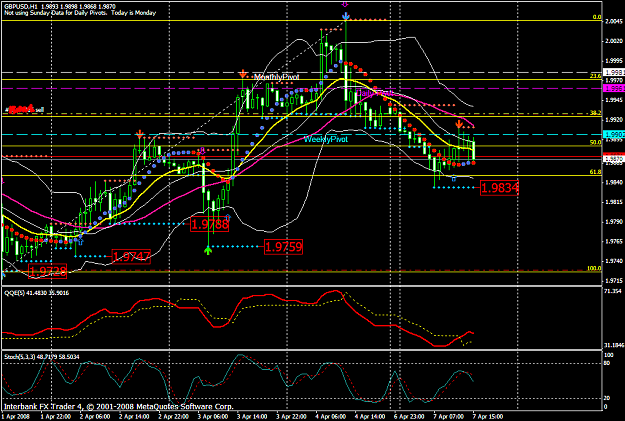The image size is (625, 421).
Task: Click the 1.9945 price axis value
Action: (x=614, y=100)
